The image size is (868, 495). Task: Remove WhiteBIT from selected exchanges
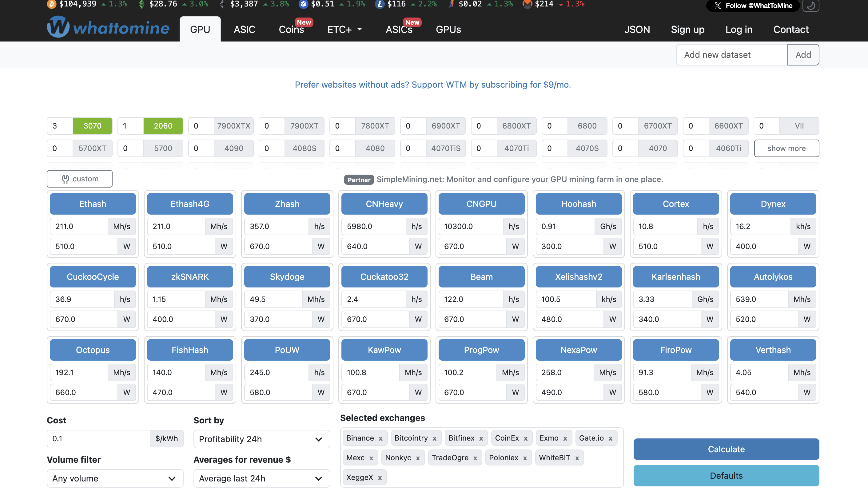click(x=577, y=458)
